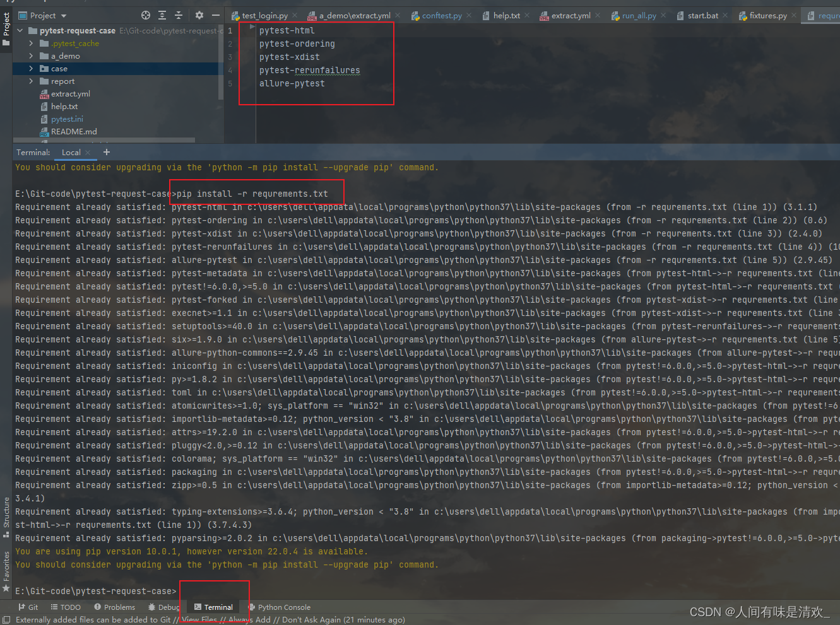Expand the a_demo folder

pos(31,56)
